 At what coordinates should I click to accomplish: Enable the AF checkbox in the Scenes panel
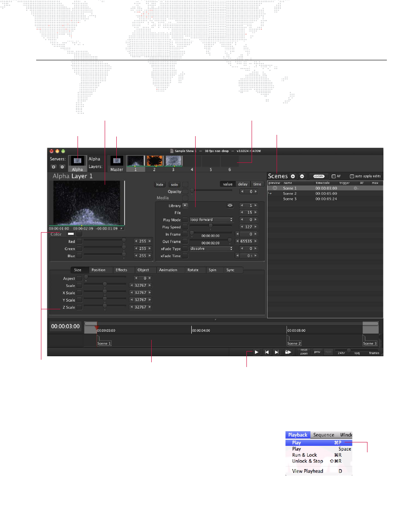point(333,176)
